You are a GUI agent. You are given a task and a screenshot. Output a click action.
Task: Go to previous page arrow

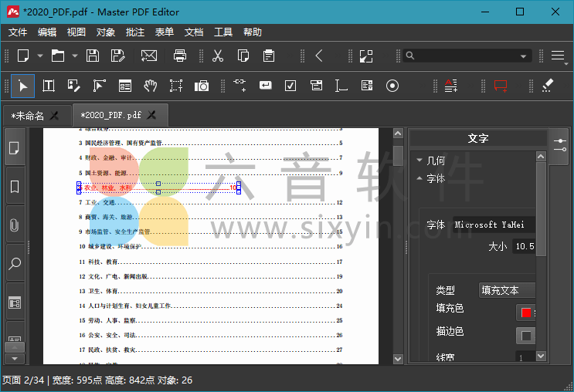click(x=319, y=56)
